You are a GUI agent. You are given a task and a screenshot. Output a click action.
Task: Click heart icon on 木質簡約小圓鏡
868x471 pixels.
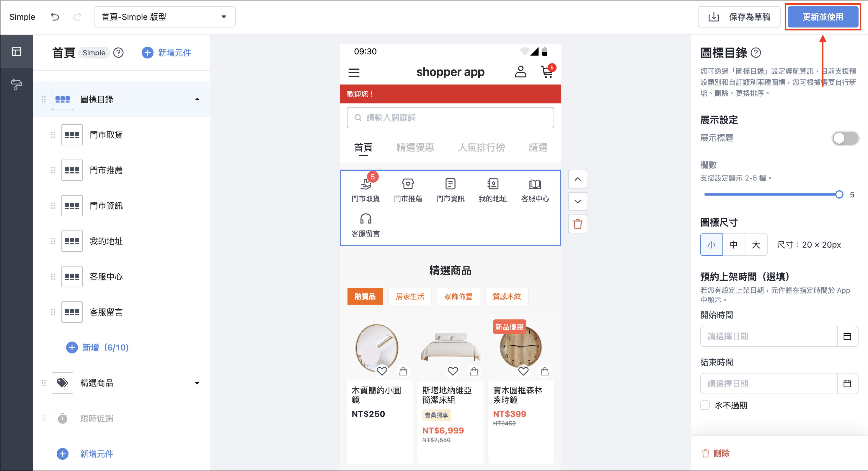click(382, 371)
